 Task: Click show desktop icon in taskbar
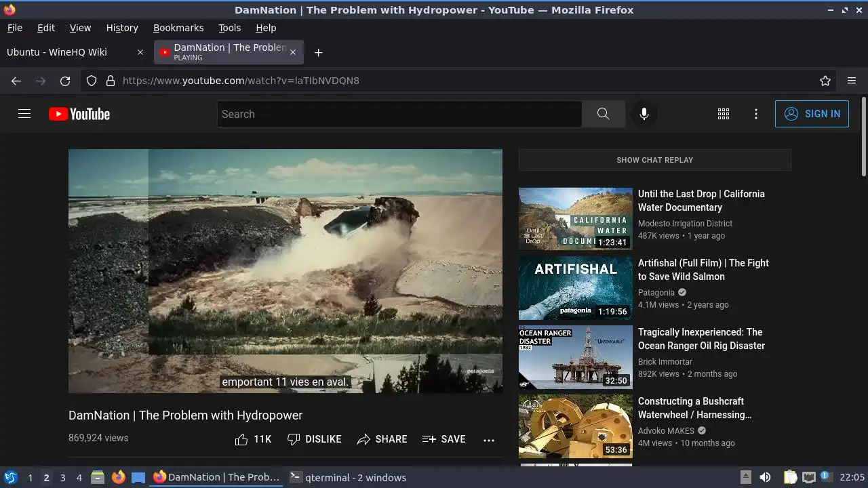138,477
